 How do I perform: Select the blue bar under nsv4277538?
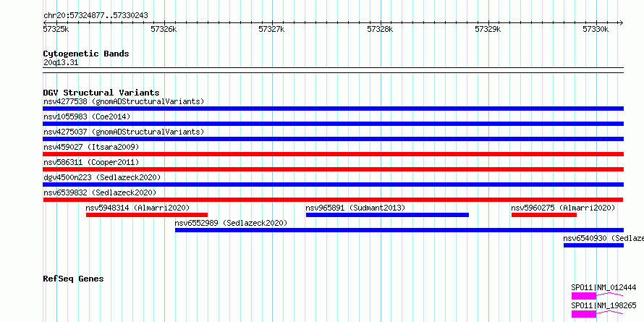coord(333,109)
